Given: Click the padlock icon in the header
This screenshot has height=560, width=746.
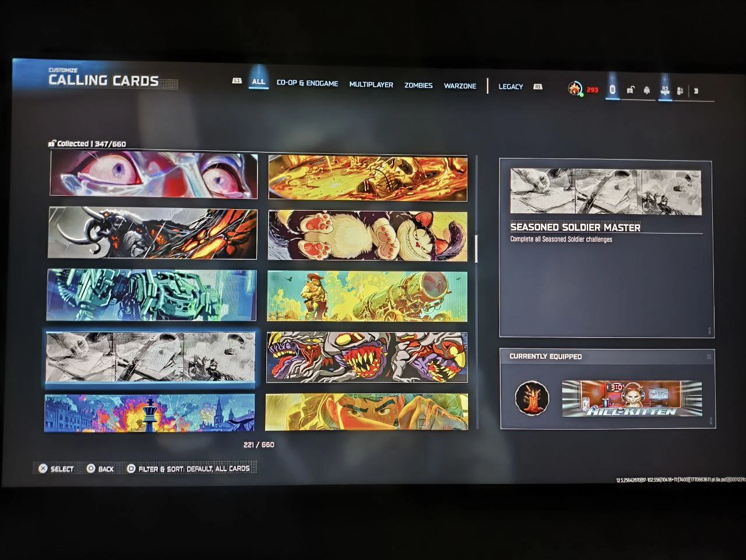Looking at the screenshot, I should [x=630, y=90].
